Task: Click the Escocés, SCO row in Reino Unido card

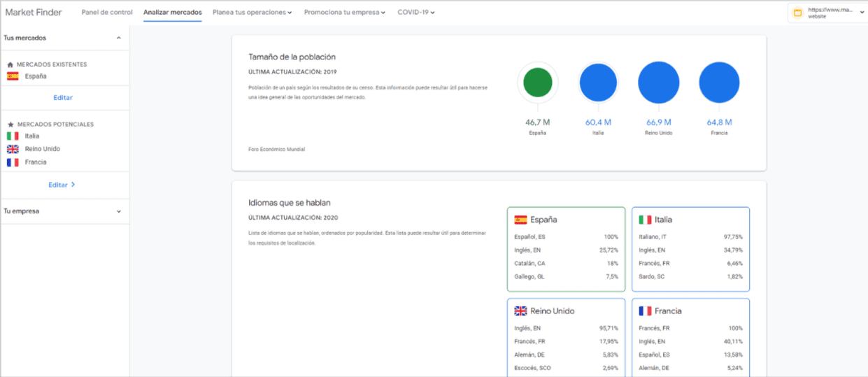Action: point(566,368)
